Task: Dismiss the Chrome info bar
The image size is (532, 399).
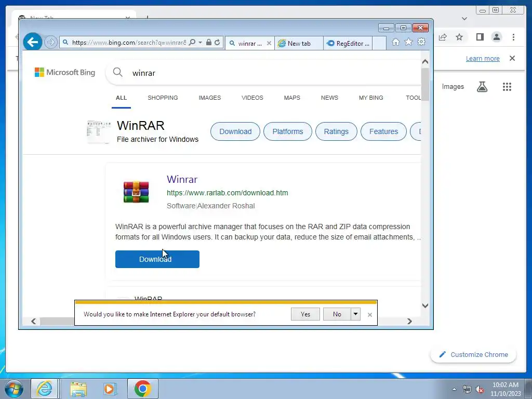Action: click(x=512, y=58)
